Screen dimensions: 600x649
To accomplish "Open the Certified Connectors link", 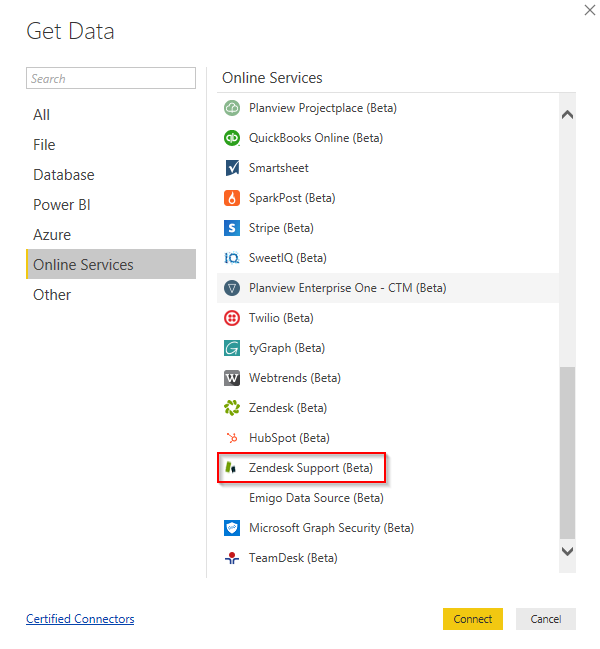I will (x=80, y=619).
